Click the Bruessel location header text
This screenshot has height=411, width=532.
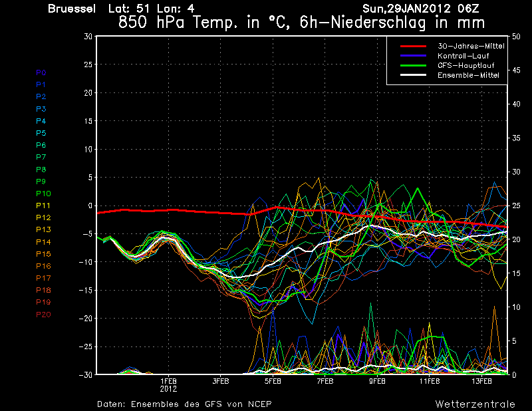pyautogui.click(x=73, y=9)
